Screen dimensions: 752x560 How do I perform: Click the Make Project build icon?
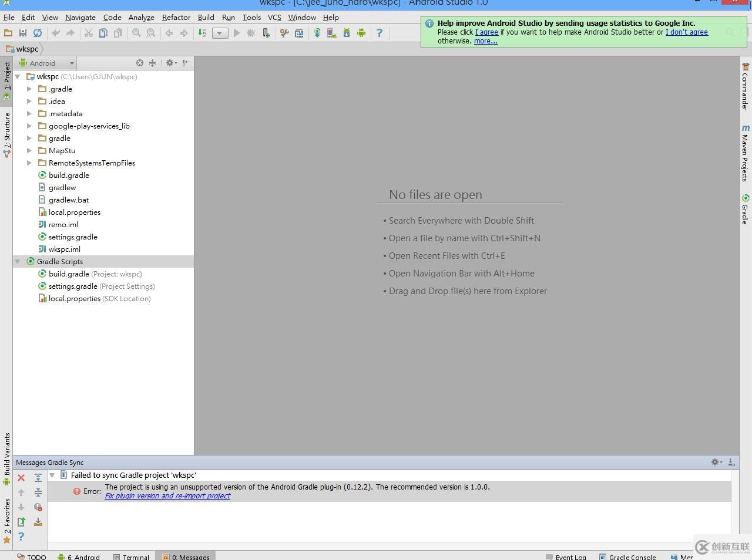point(202,33)
